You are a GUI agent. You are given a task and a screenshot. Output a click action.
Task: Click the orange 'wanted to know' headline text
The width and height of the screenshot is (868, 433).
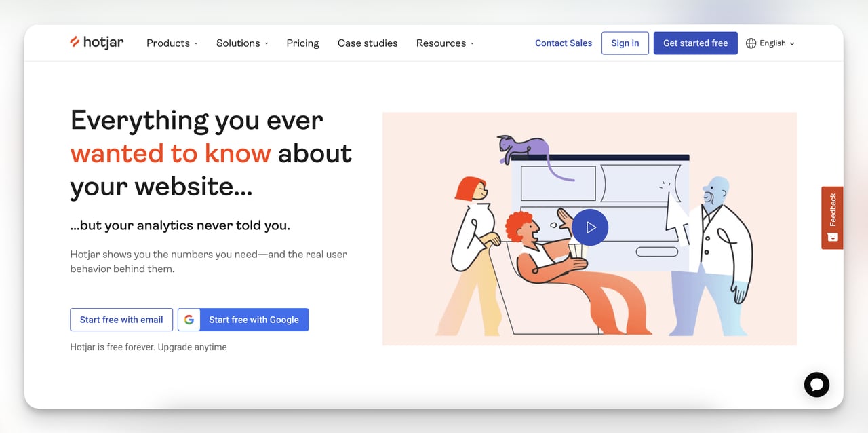pyautogui.click(x=171, y=153)
